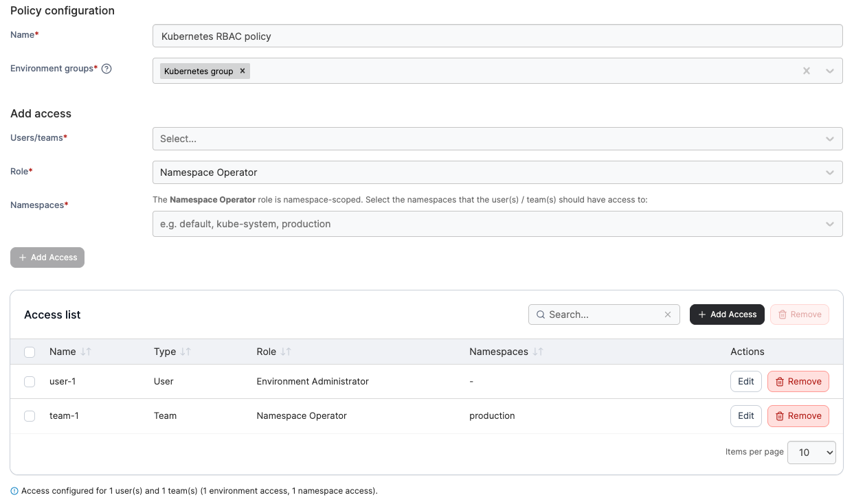Click Edit for user-1
This screenshot has width=854, height=504.
click(745, 382)
